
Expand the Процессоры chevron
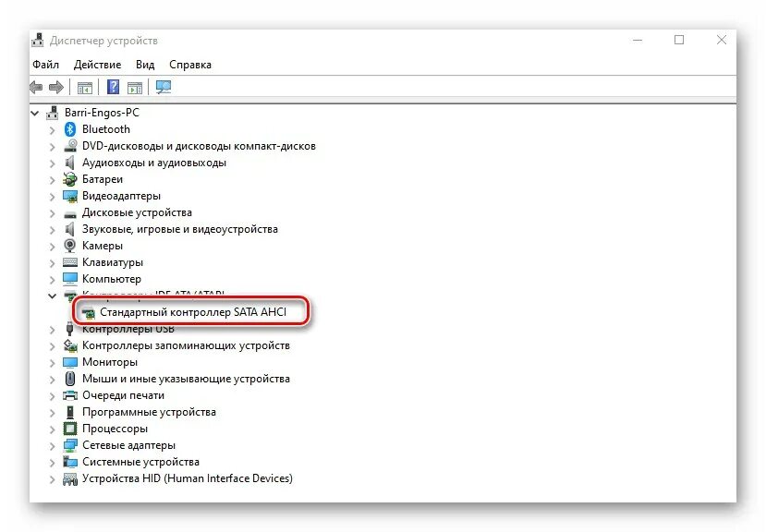(53, 429)
